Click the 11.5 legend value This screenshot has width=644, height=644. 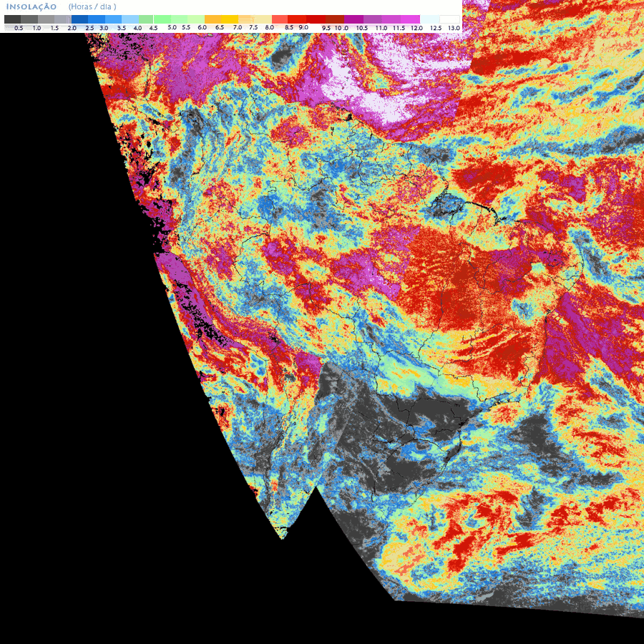399,28
